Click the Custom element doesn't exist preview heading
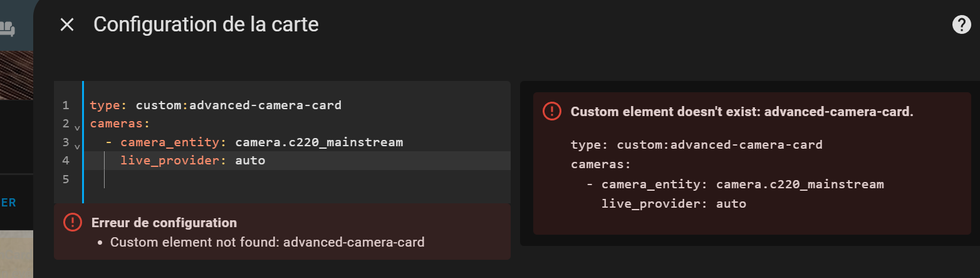 click(x=742, y=112)
